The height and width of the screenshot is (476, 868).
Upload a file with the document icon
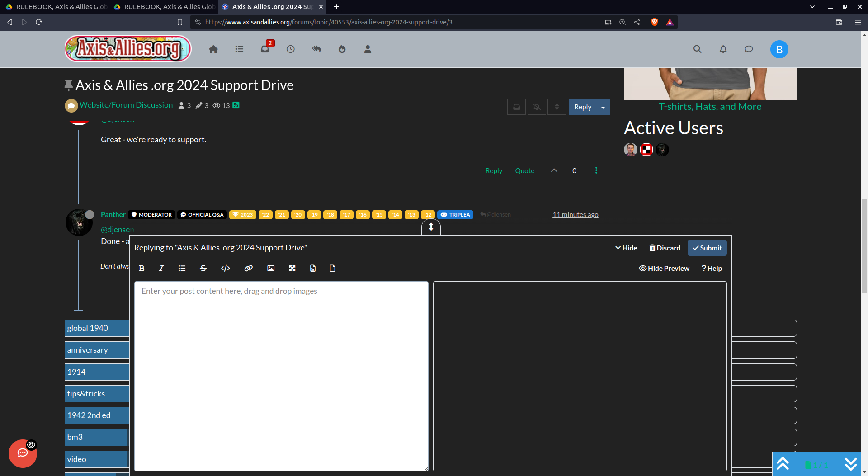click(x=333, y=269)
